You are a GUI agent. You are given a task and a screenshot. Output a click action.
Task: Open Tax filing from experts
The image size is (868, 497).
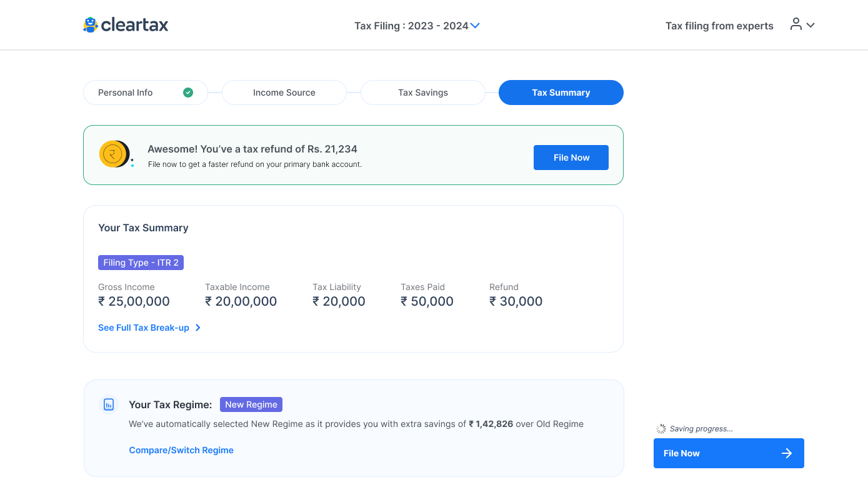point(719,26)
